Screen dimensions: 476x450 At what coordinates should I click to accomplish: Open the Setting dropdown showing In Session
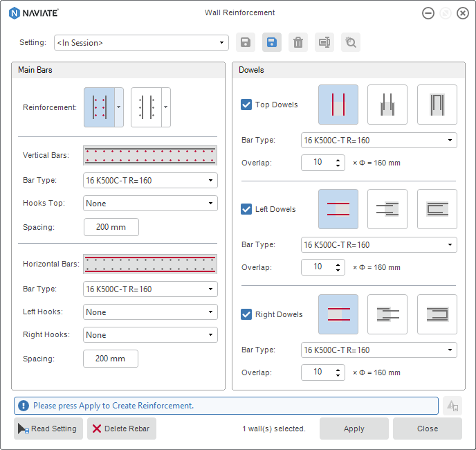tap(141, 43)
